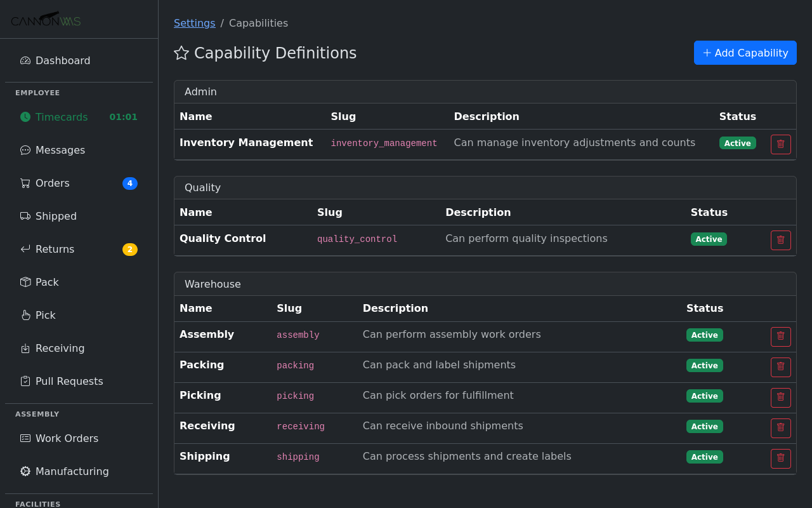Open the Receiving inbound icon
This screenshot has height=508, width=812.
(x=25, y=348)
